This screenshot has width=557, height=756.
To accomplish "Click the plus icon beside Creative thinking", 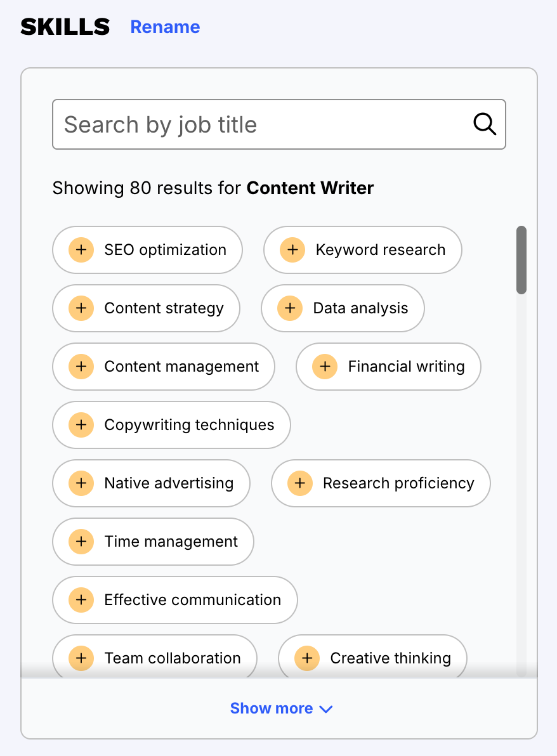I will pyautogui.click(x=307, y=658).
